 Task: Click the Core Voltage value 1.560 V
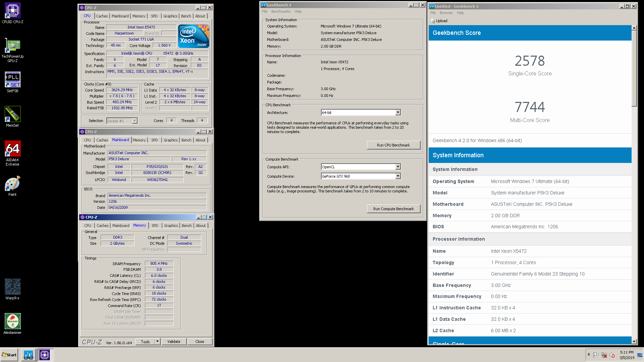pyautogui.click(x=164, y=45)
